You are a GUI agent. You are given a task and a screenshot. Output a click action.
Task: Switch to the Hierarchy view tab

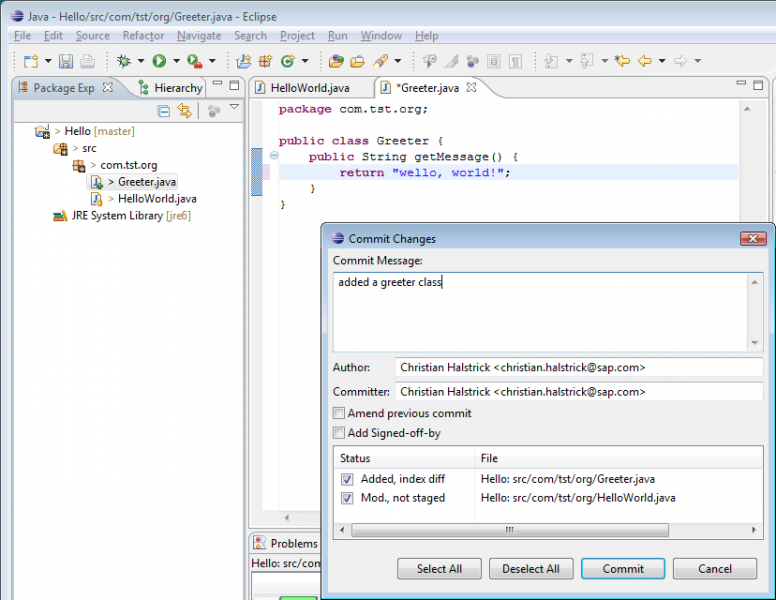pyautogui.click(x=171, y=88)
